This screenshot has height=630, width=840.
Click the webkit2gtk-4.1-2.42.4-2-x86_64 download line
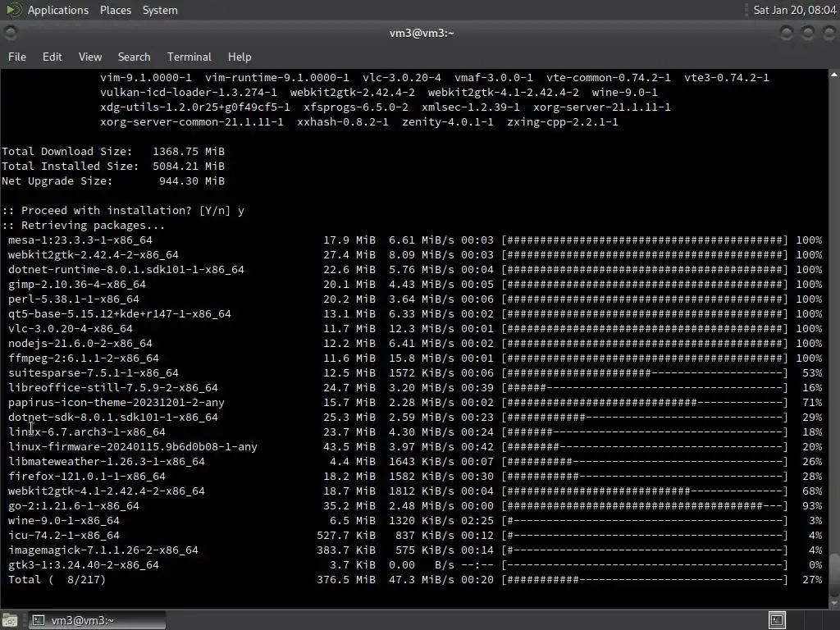coord(415,491)
